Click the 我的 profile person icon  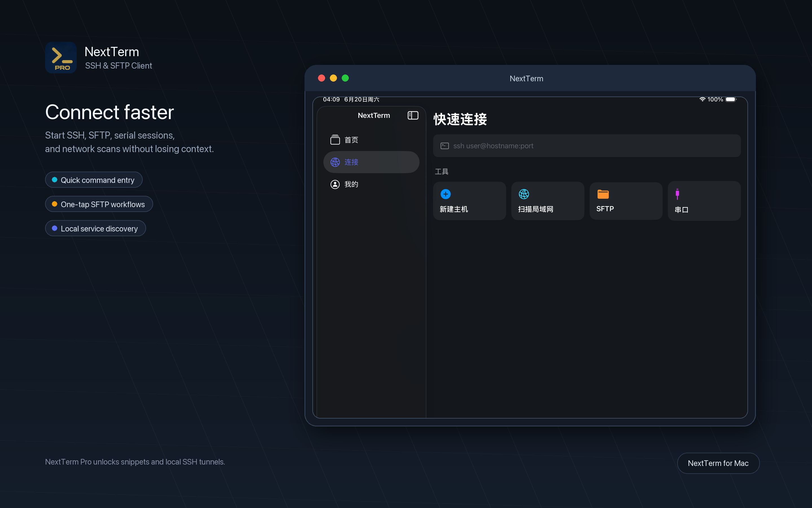click(x=335, y=184)
